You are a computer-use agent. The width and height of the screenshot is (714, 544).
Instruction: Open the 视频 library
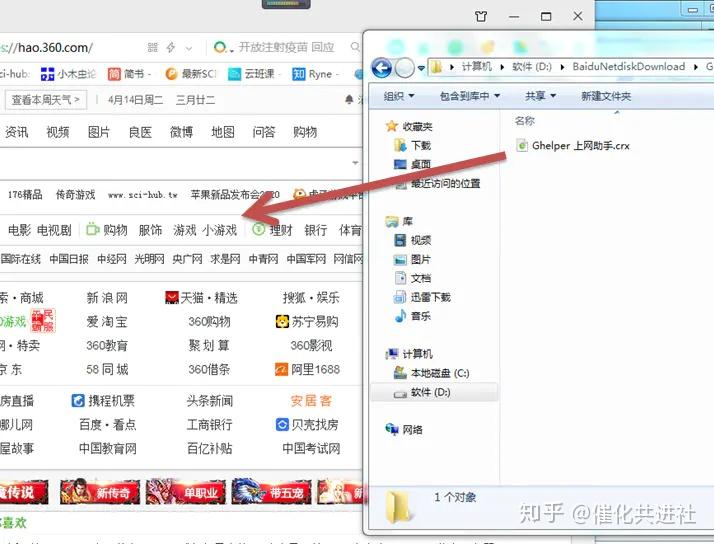[x=413, y=240]
